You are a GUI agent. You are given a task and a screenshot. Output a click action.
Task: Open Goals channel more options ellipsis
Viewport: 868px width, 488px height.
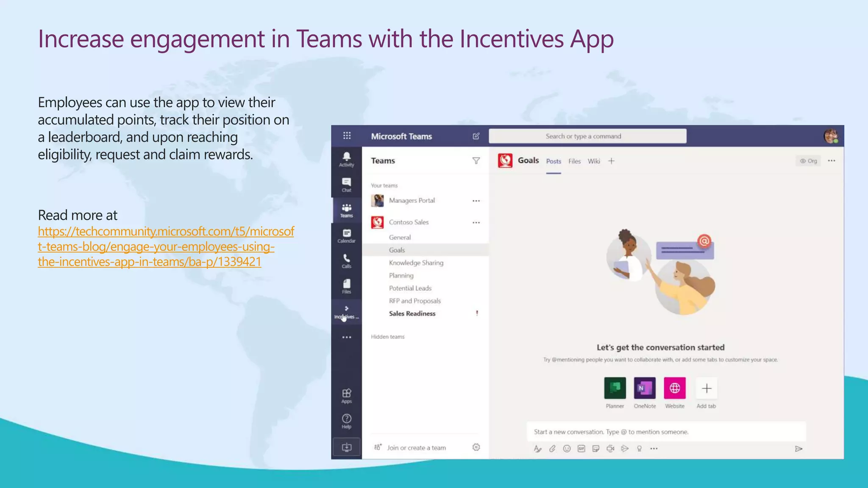point(832,161)
